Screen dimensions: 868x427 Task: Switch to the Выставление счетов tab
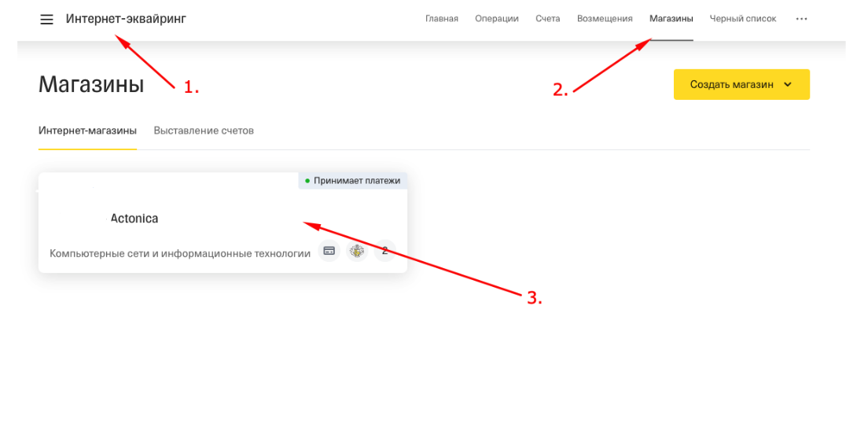point(204,131)
